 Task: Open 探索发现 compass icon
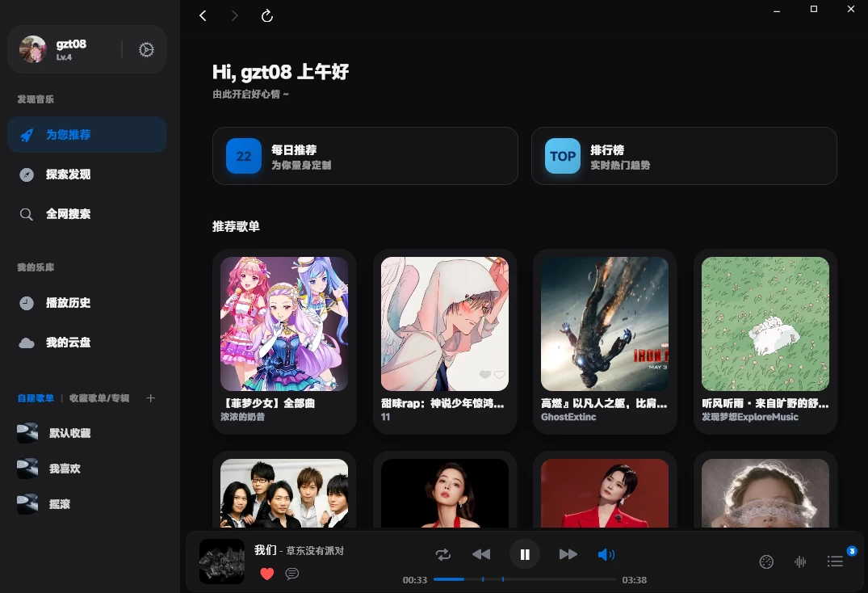(27, 175)
